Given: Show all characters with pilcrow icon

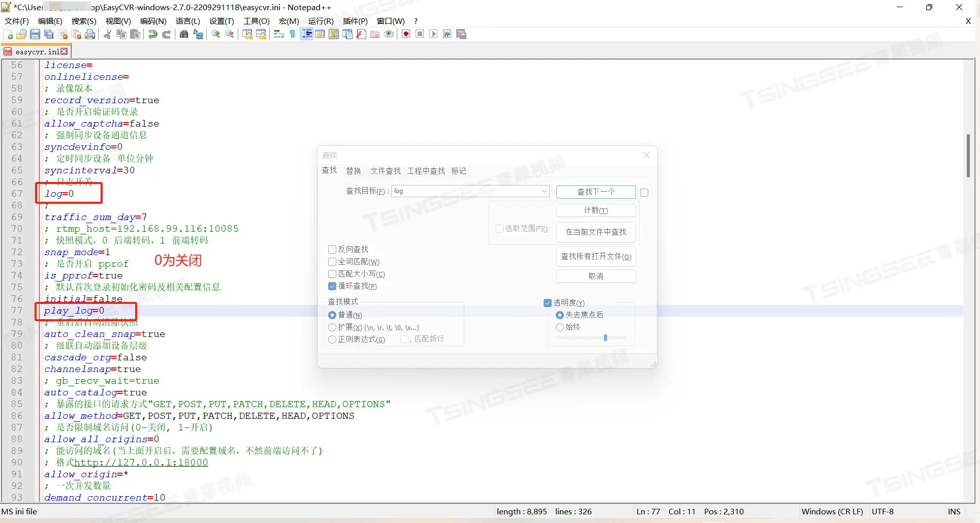Looking at the screenshot, I should 292,34.
